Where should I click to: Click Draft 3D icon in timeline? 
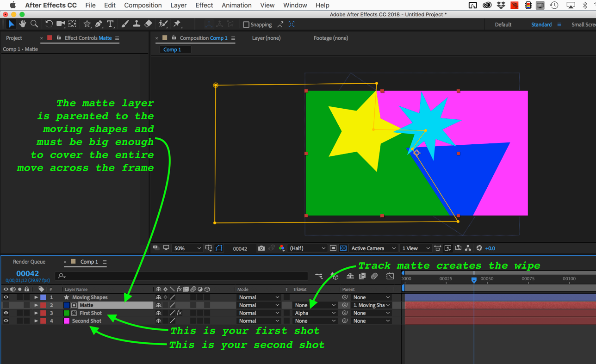(x=335, y=276)
